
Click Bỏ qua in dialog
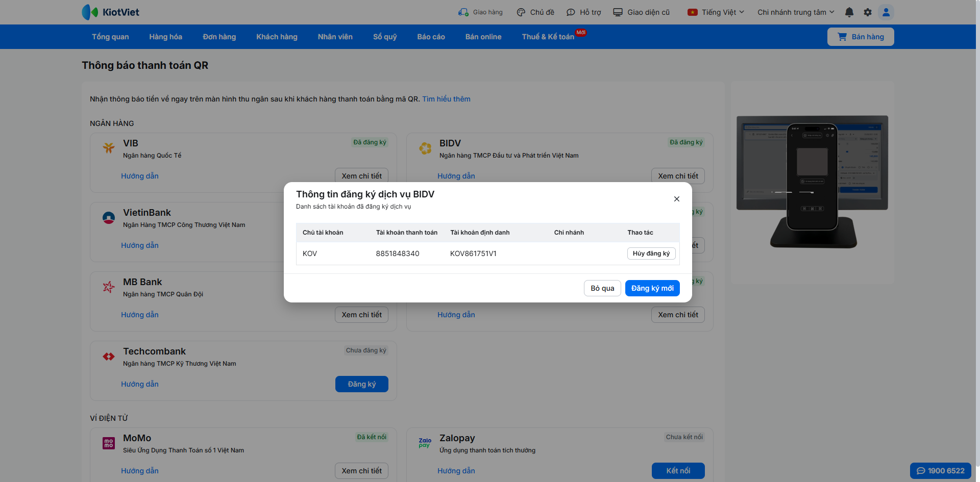pos(602,288)
